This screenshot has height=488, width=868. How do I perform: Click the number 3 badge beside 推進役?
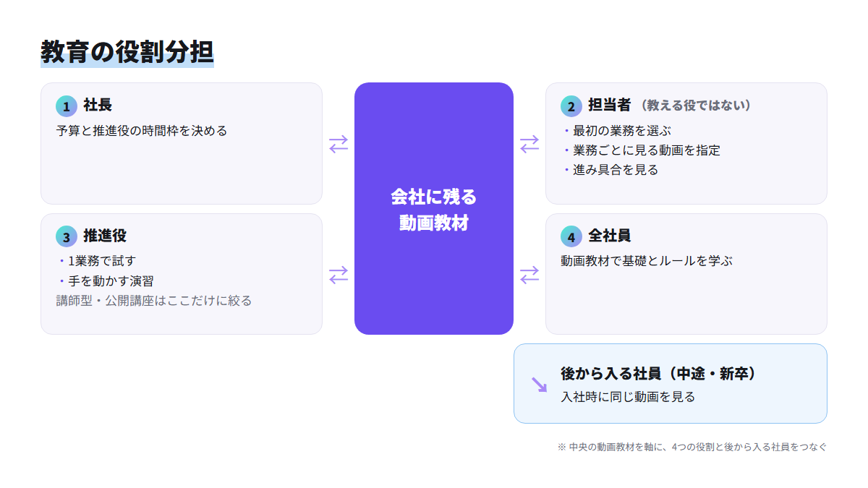click(67, 236)
